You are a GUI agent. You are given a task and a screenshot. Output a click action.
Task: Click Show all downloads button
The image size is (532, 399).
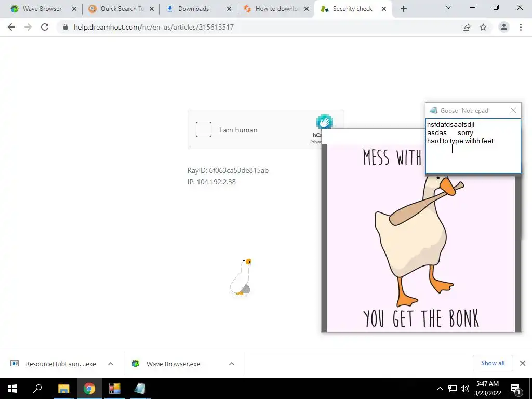(x=493, y=363)
